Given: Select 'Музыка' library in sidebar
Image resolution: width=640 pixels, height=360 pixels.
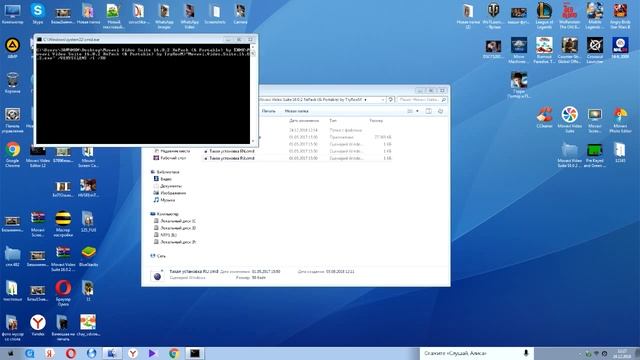Looking at the screenshot, I should click(167, 200).
